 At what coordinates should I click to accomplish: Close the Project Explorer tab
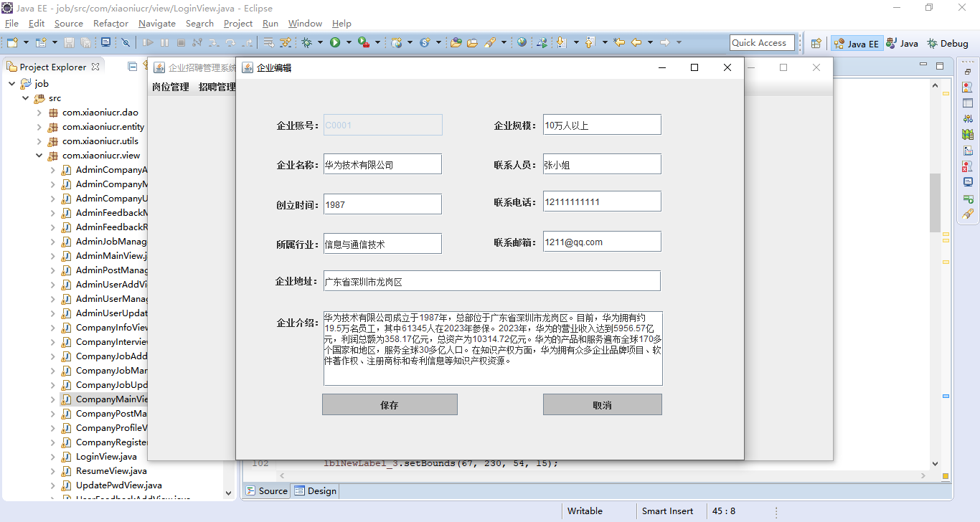coord(95,66)
